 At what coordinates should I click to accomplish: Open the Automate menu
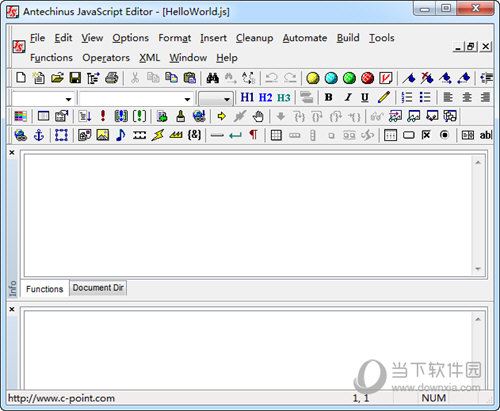point(305,38)
